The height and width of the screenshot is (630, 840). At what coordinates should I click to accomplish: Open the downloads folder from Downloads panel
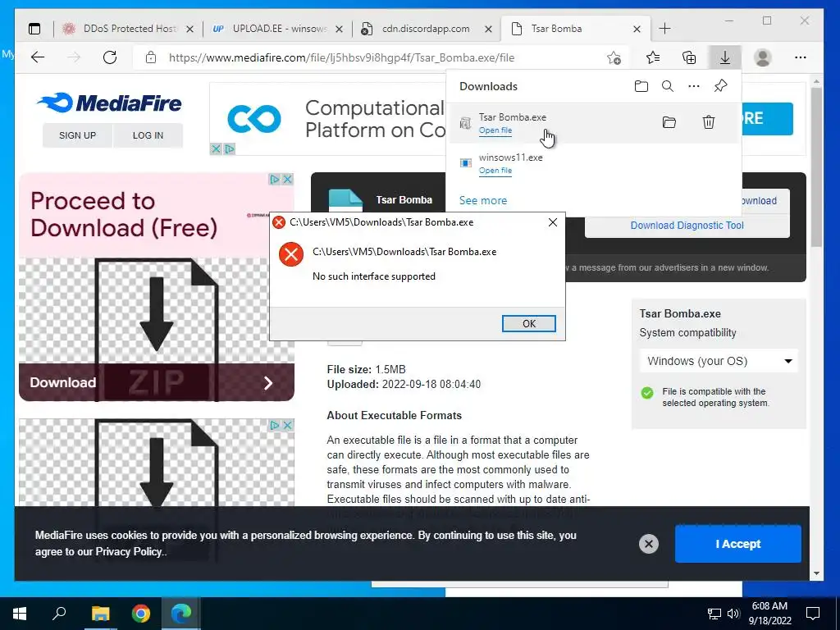(641, 86)
